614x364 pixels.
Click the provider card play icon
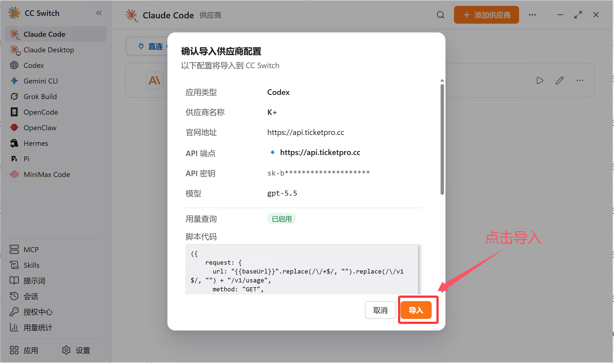pos(540,80)
